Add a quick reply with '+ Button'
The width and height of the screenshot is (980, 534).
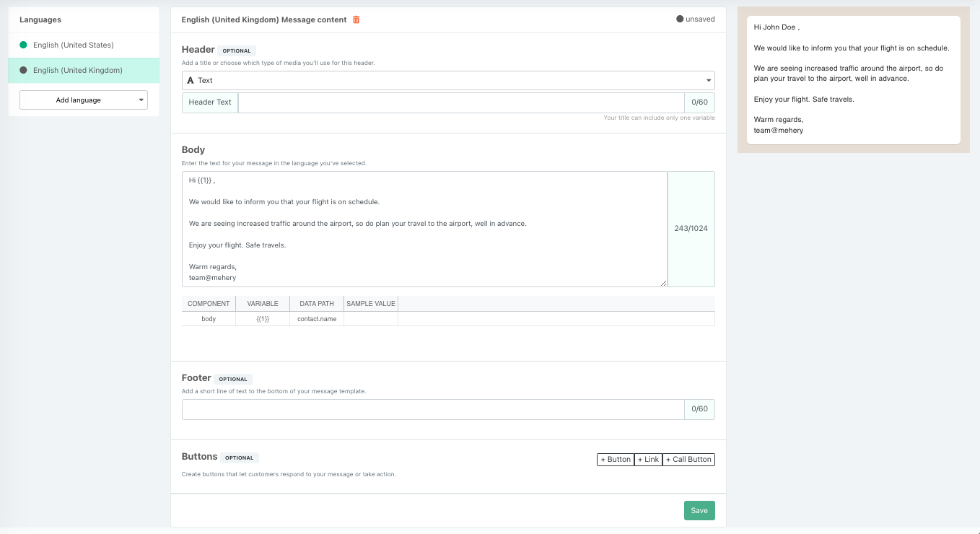point(615,459)
